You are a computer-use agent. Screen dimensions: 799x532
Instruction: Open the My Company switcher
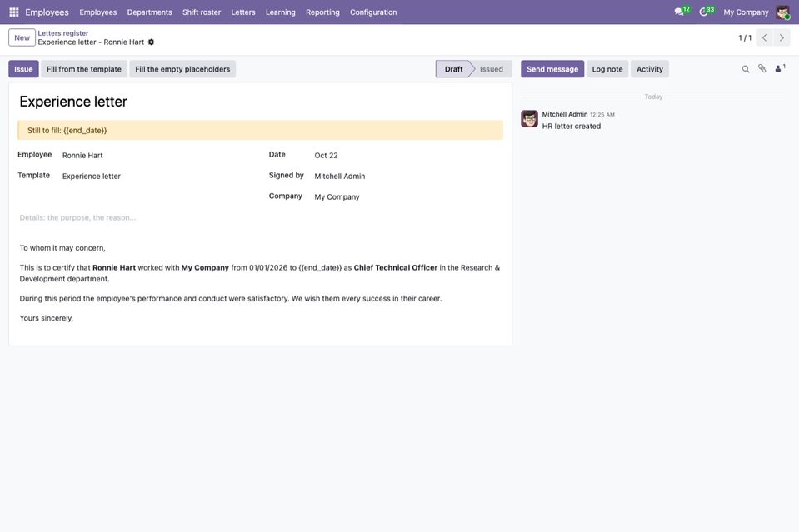tap(746, 12)
